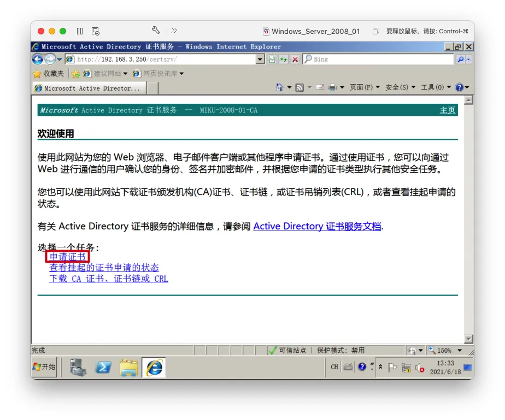This screenshot has width=505, height=420.
Task: Click the zoom magnifier icon in the status bar
Action: tap(432, 350)
